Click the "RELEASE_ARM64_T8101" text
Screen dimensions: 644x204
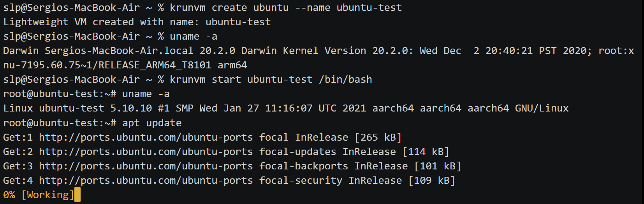point(155,65)
